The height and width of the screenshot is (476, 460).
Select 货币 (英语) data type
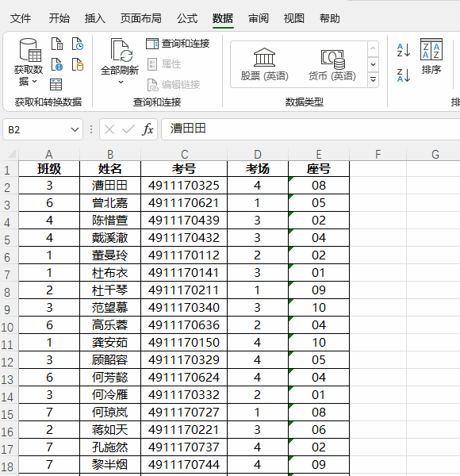coord(332,64)
